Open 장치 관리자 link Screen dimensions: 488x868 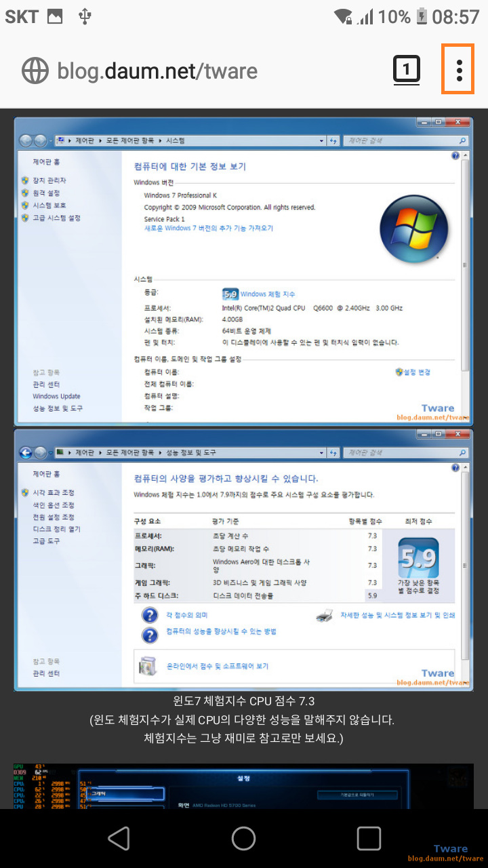[x=49, y=180]
